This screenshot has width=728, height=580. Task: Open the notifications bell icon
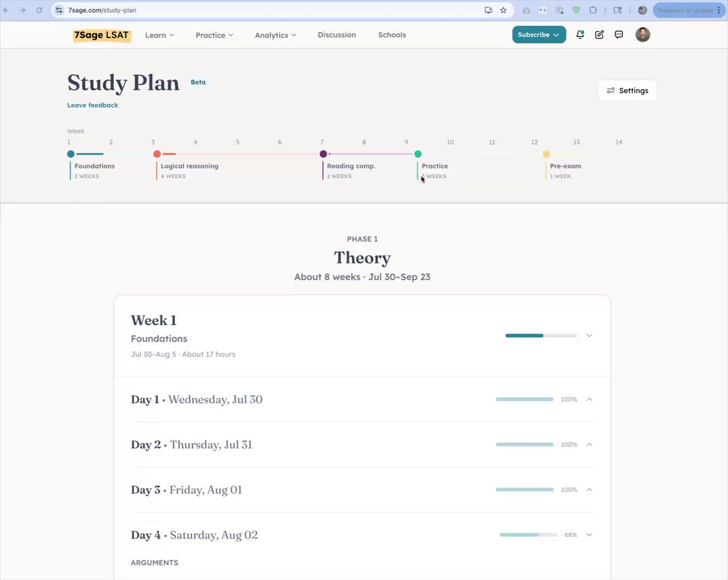pos(580,35)
